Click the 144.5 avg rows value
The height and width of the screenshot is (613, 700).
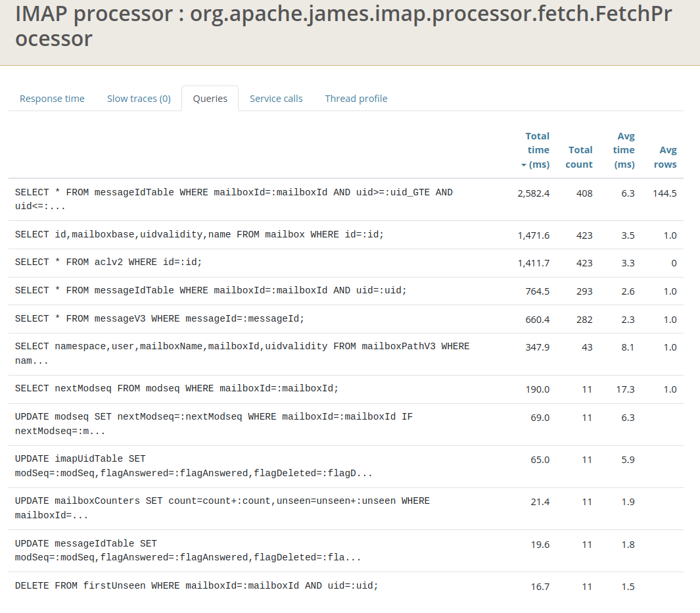click(665, 193)
